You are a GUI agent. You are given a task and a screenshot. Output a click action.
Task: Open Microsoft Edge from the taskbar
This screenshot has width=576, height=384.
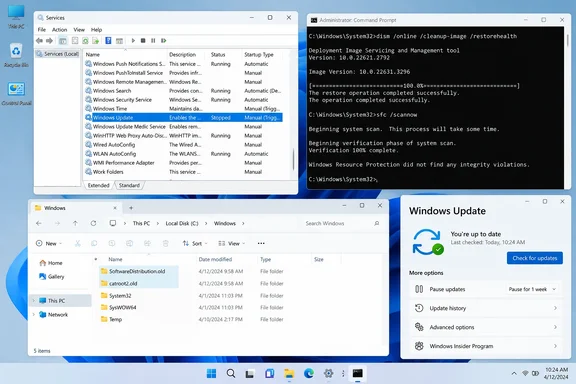point(309,374)
